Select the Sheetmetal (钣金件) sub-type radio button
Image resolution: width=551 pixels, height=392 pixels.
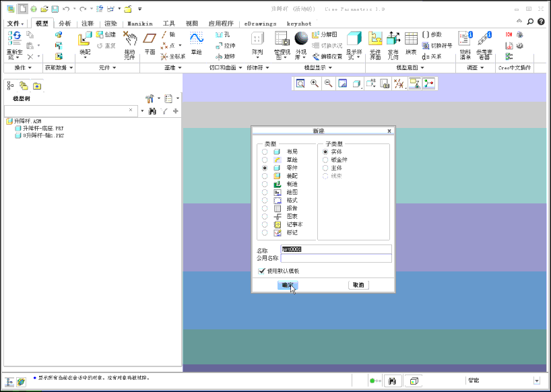[x=325, y=160]
